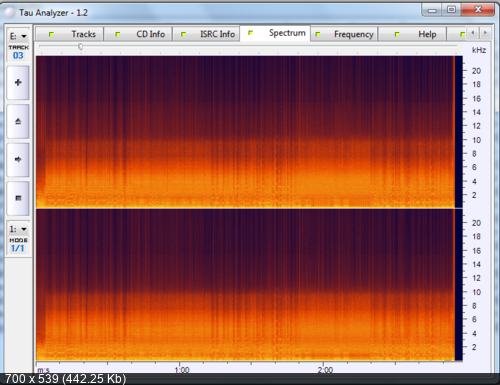500x385 pixels.
Task: Click the upper channel spectrogram
Action: (245, 132)
